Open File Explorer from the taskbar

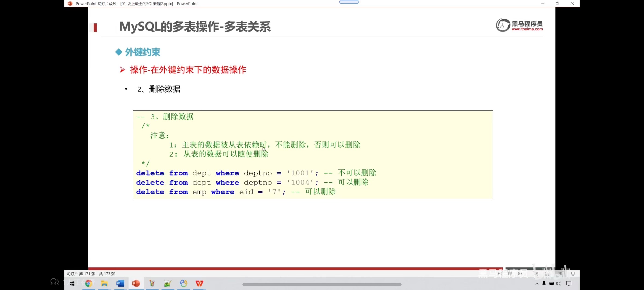click(104, 283)
